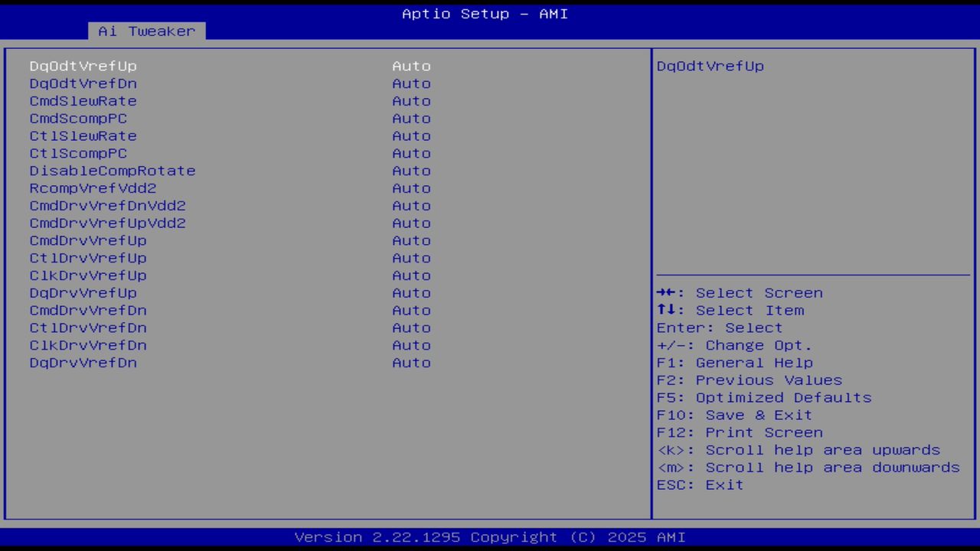
Task: Open the CmdDrvVrefUpVdd2 Auto dropdown
Action: (x=411, y=223)
